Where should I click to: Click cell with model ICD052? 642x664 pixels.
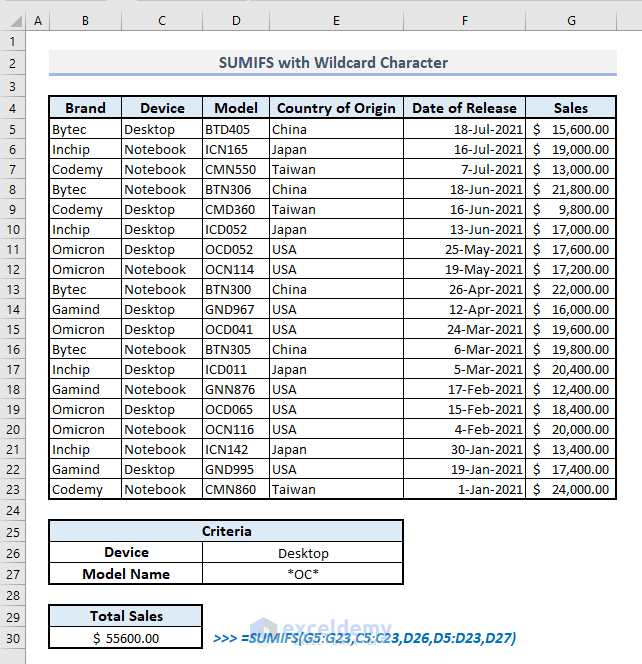click(x=236, y=229)
